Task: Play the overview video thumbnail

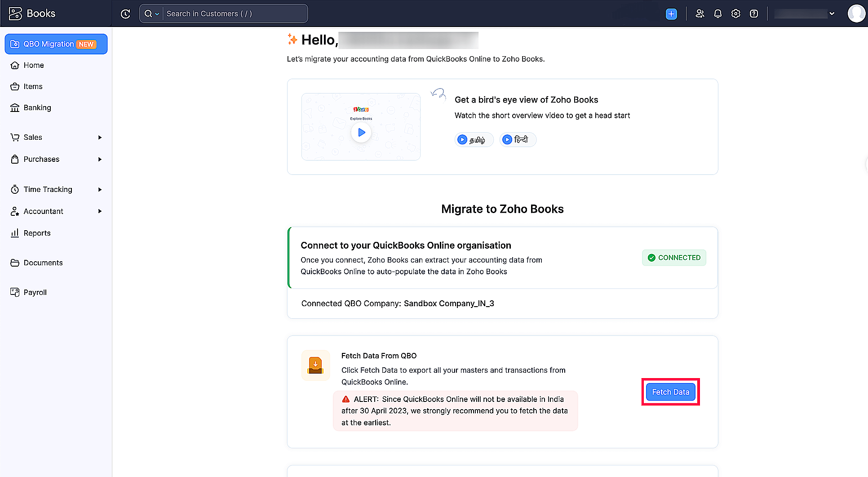Action: [x=361, y=132]
